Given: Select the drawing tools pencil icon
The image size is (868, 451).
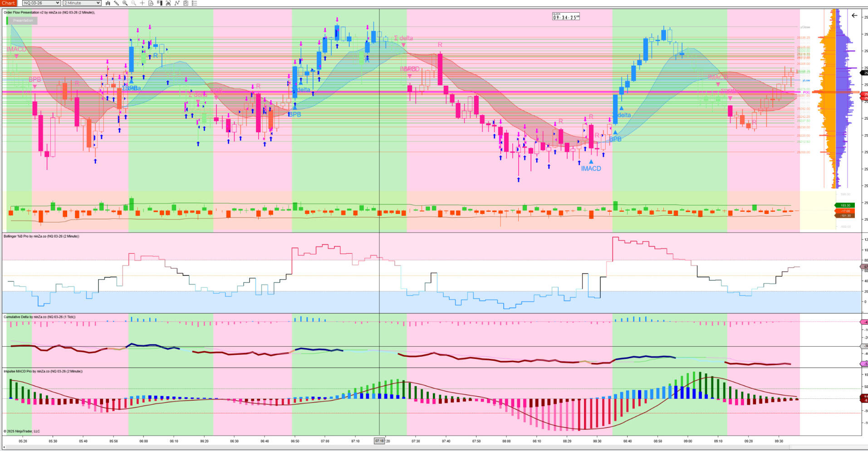Looking at the screenshot, I should (117, 3).
